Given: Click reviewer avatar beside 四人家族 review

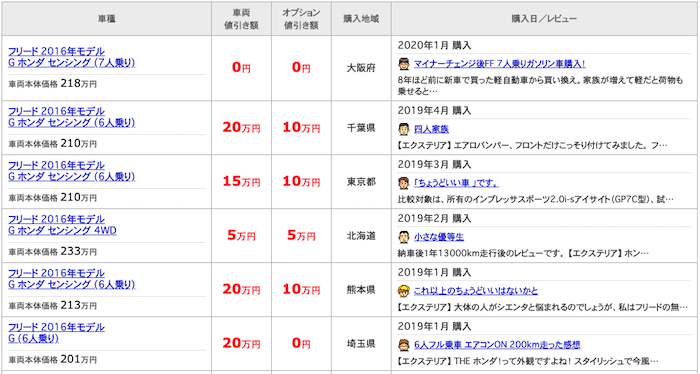Looking at the screenshot, I should (404, 129).
